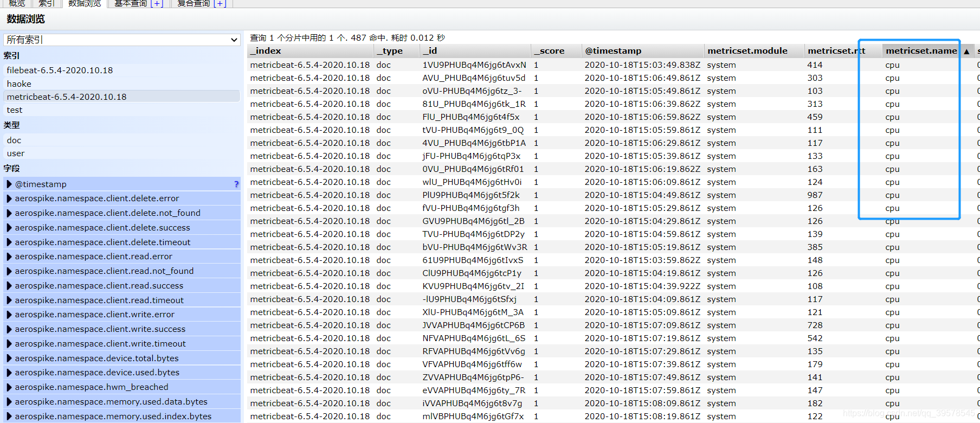The image size is (980, 423).
Task: Select the haoke index
Action: (x=122, y=84)
